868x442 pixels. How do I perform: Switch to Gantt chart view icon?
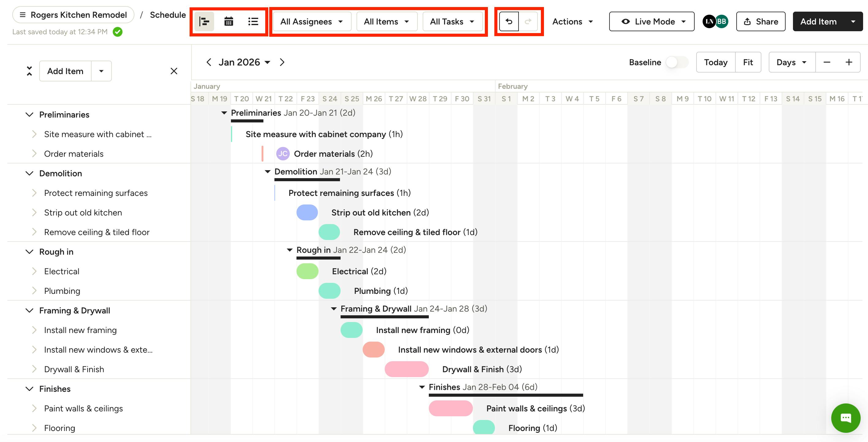[204, 21]
